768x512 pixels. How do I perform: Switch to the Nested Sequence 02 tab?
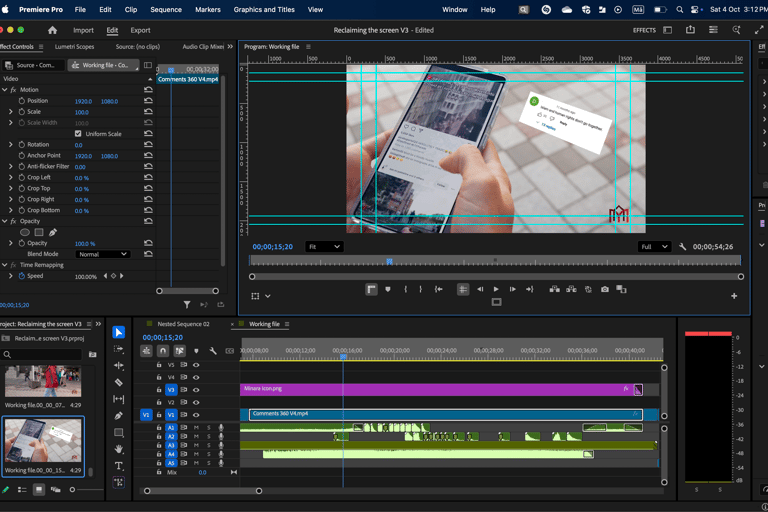[183, 324]
